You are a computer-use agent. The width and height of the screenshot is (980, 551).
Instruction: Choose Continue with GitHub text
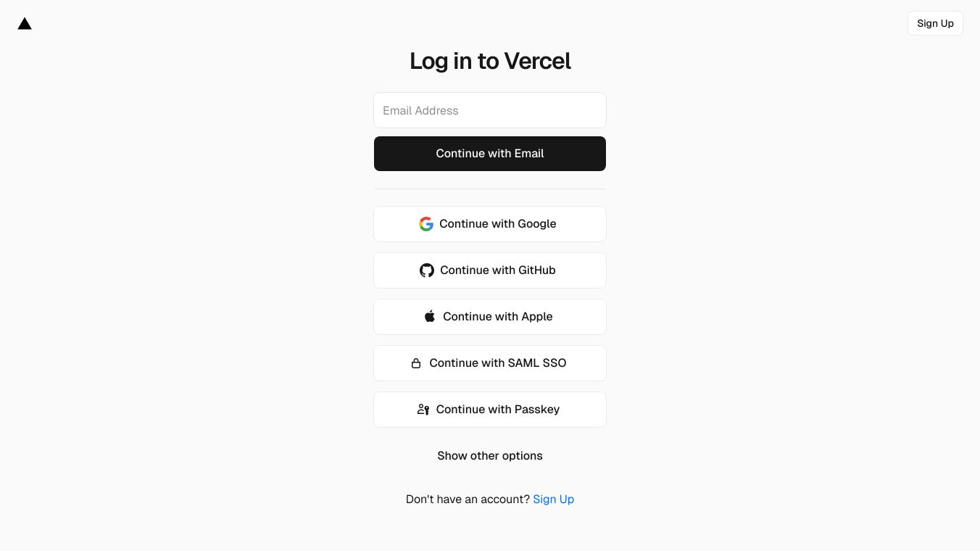pyautogui.click(x=498, y=270)
